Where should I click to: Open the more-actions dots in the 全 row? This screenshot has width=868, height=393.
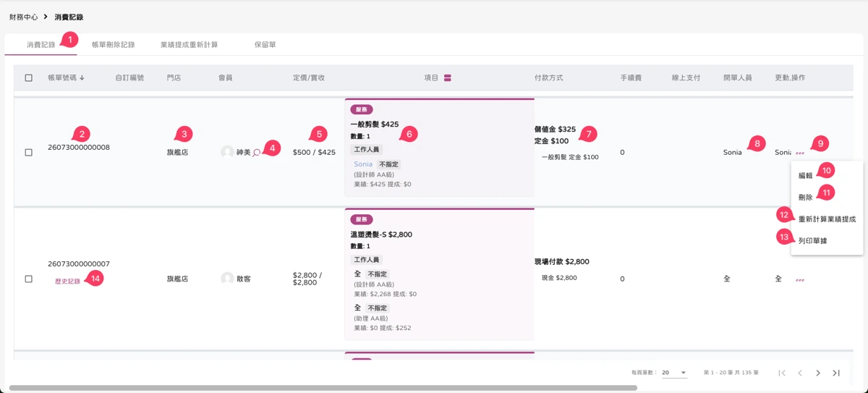coord(800,279)
